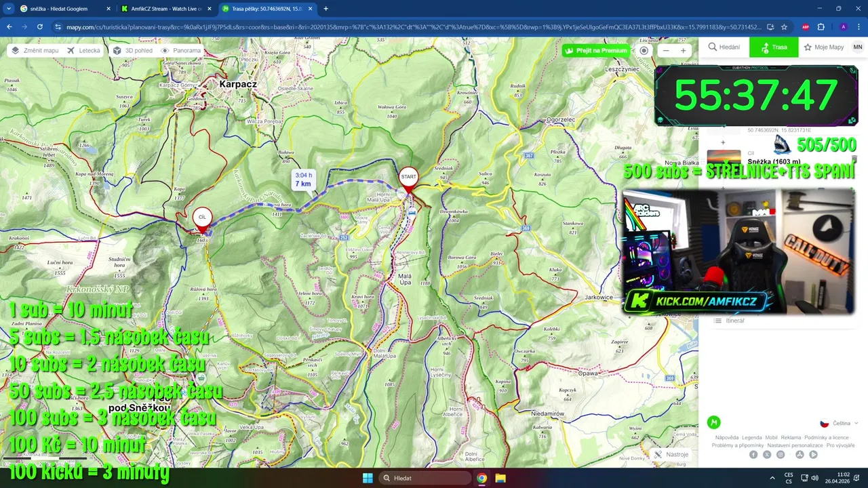This screenshot has height=488, width=868.
Task: Select the Sněžka (1603 m) destination entry
Action: 774,161
